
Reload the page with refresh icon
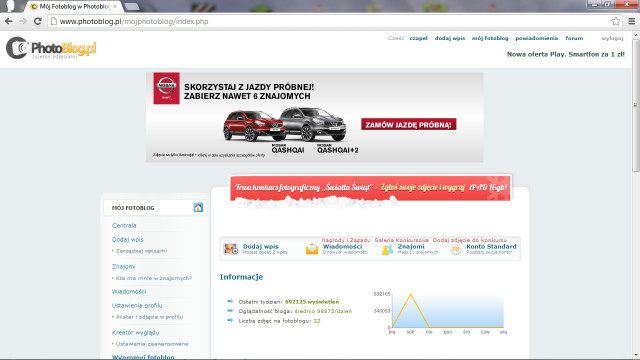[x=38, y=21]
